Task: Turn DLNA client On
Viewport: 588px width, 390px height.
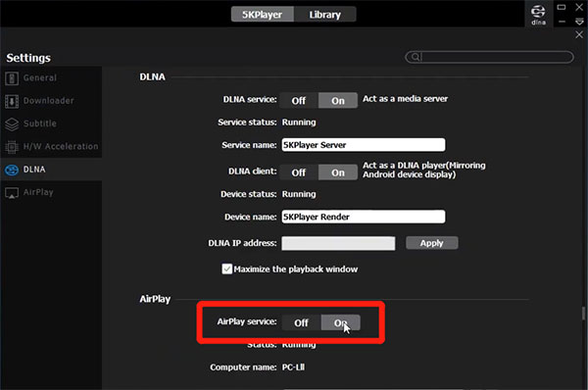Action: coord(338,172)
